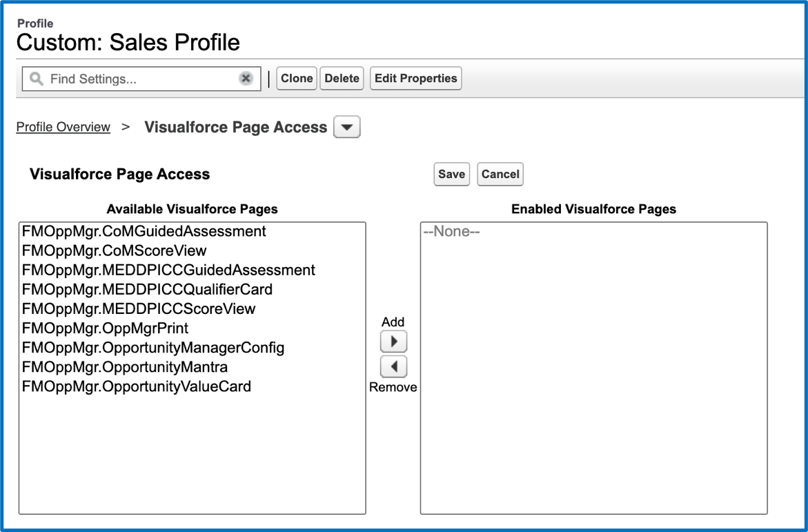Click the Profile Overview link
Viewport: 808px width, 532px height.
[63, 127]
